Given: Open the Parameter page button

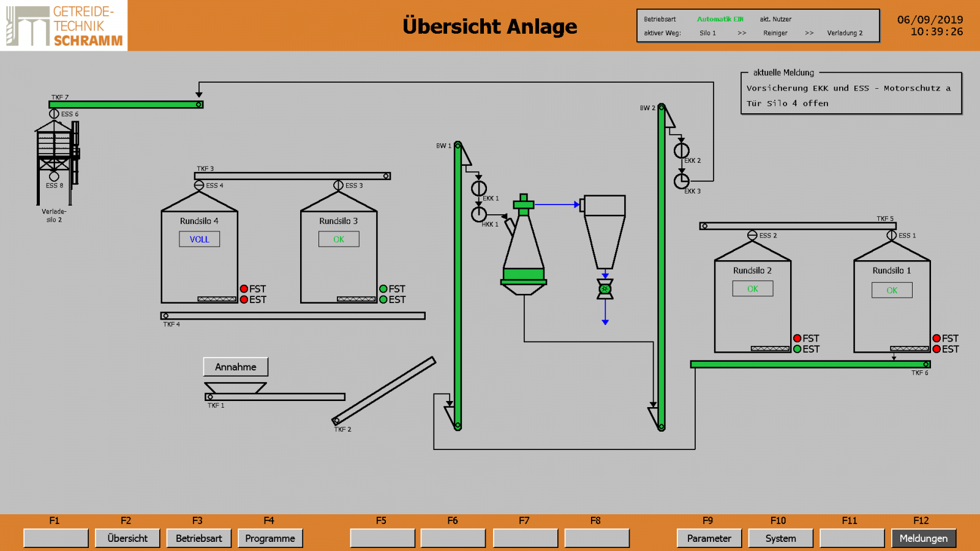Looking at the screenshot, I should (x=709, y=538).
